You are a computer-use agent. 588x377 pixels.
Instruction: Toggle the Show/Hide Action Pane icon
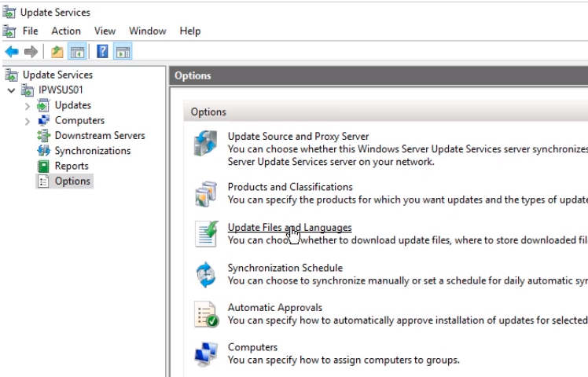pyautogui.click(x=123, y=52)
